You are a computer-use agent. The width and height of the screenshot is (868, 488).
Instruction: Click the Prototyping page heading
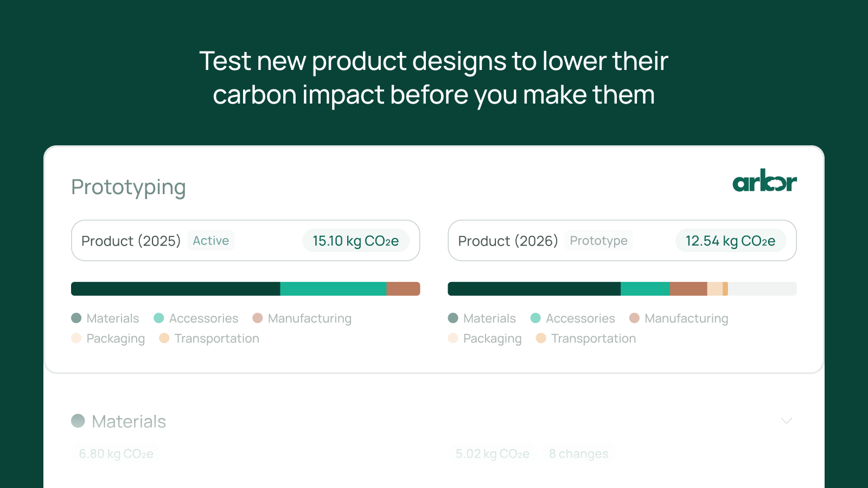(129, 187)
